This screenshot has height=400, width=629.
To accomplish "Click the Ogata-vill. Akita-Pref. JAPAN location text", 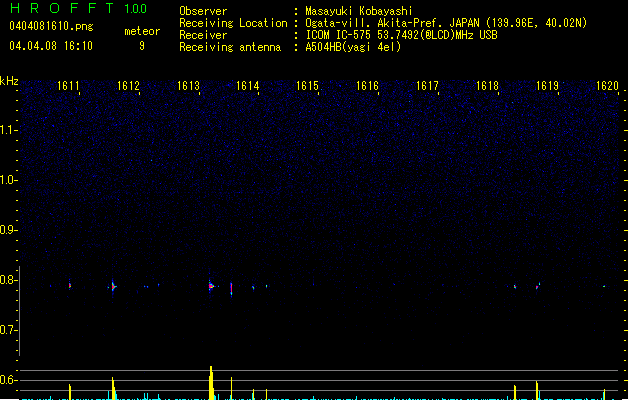I will coord(446,23).
